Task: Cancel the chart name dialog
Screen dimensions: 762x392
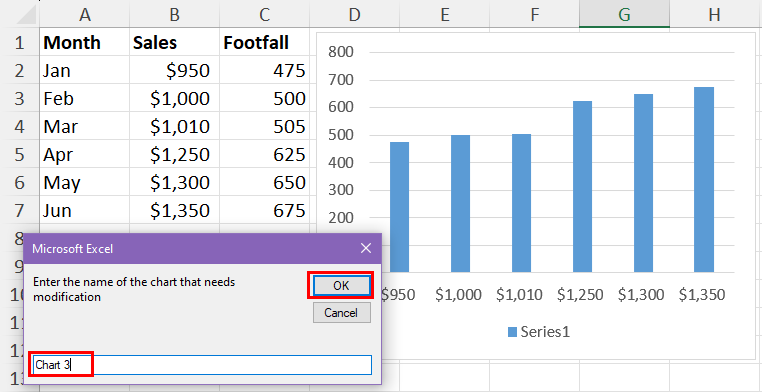Action: (x=341, y=312)
